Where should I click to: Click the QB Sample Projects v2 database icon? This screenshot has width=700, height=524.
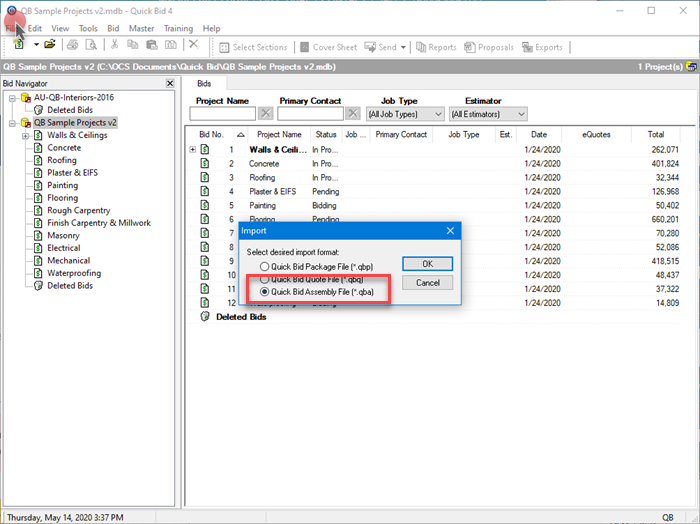(26, 123)
